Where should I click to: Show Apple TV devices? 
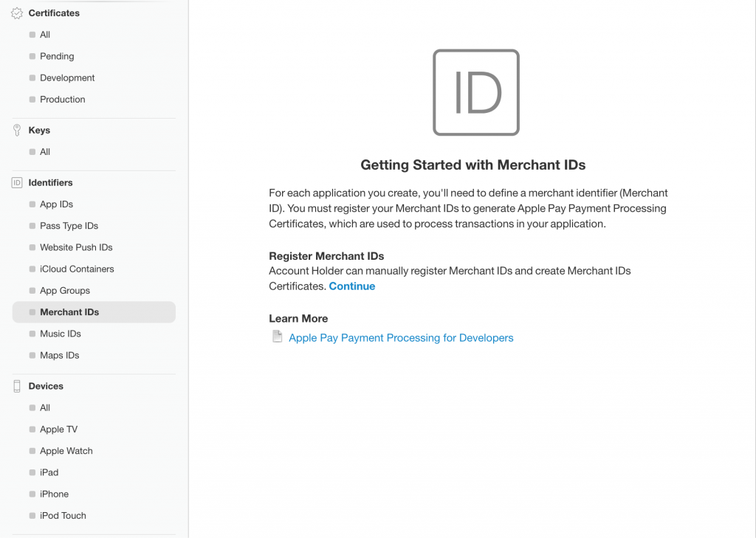point(58,430)
